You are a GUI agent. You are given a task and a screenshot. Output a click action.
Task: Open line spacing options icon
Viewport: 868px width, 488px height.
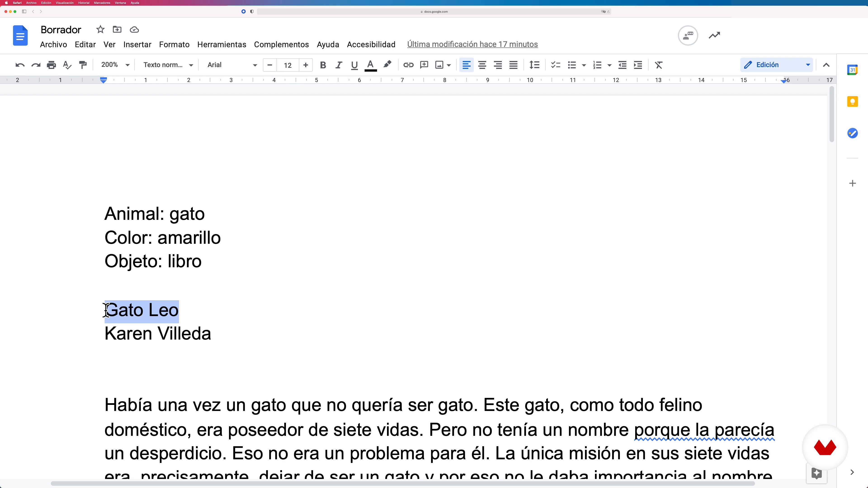pyautogui.click(x=534, y=65)
